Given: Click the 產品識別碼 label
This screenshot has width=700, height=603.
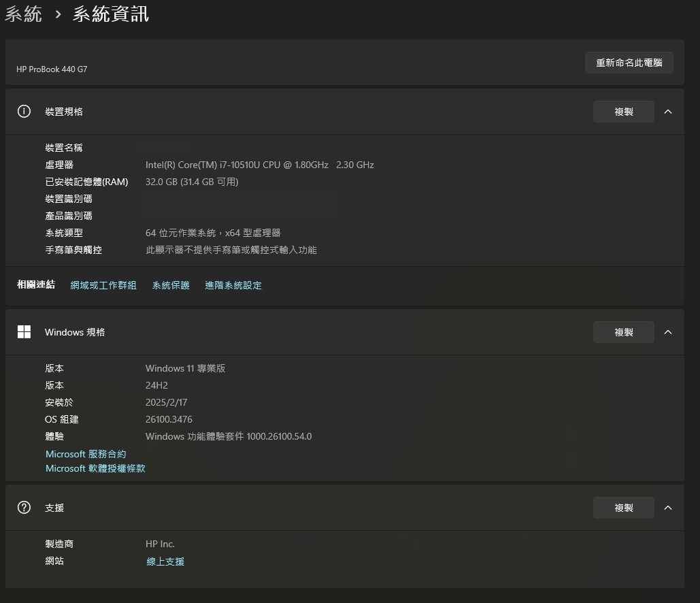Looking at the screenshot, I should tap(69, 216).
